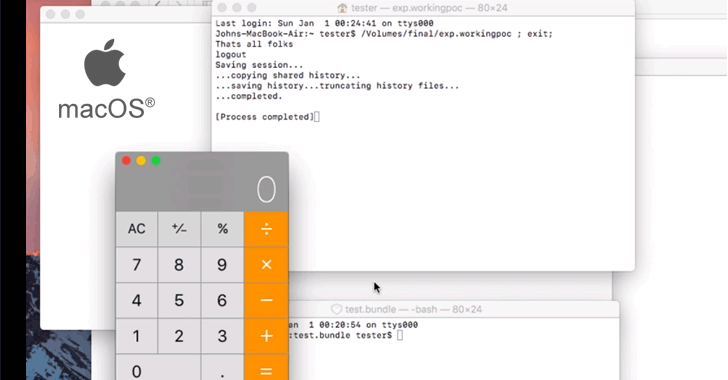Select the minus operator in Calculator
This screenshot has height=380, width=728.
(x=266, y=301)
